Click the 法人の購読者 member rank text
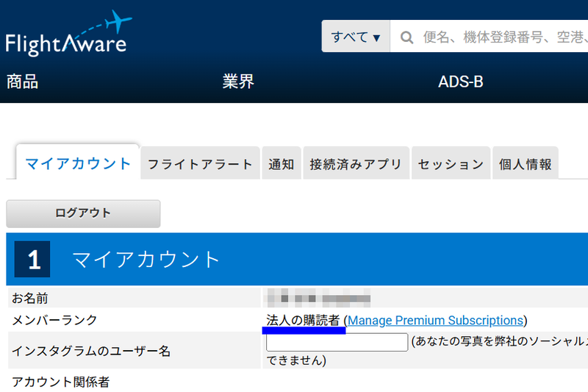This screenshot has height=392, width=588. click(303, 321)
